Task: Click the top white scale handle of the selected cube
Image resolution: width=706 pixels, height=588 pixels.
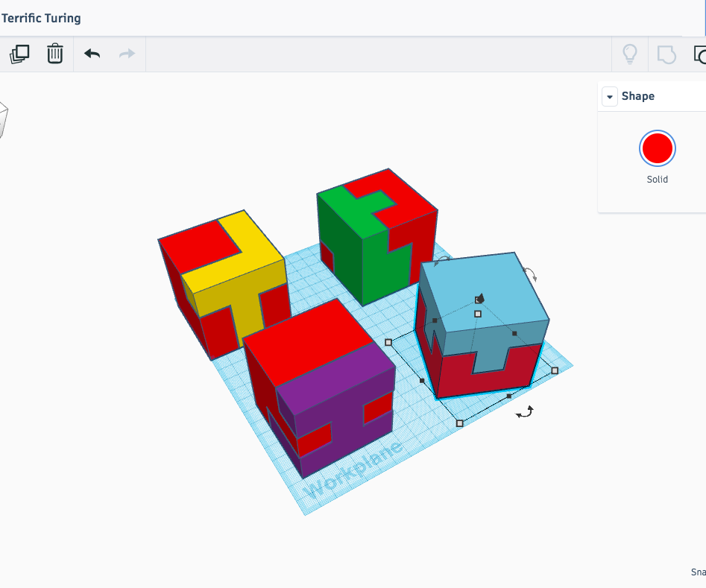Action: [478, 314]
